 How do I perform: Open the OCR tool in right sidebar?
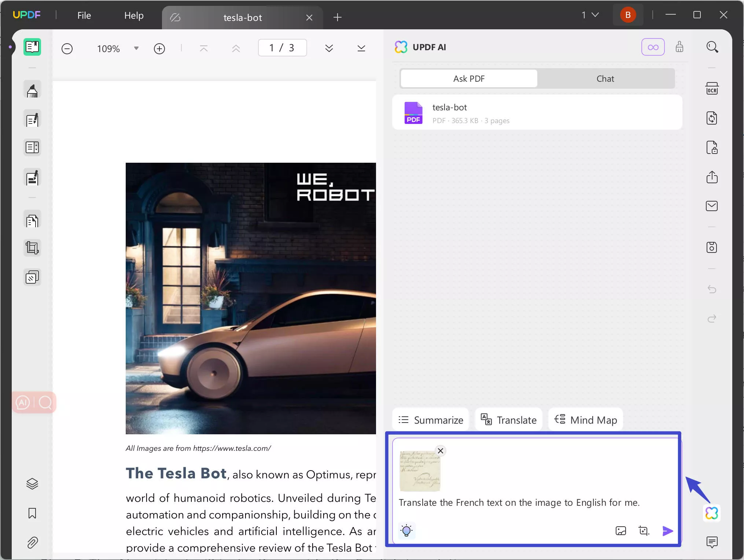click(x=712, y=89)
